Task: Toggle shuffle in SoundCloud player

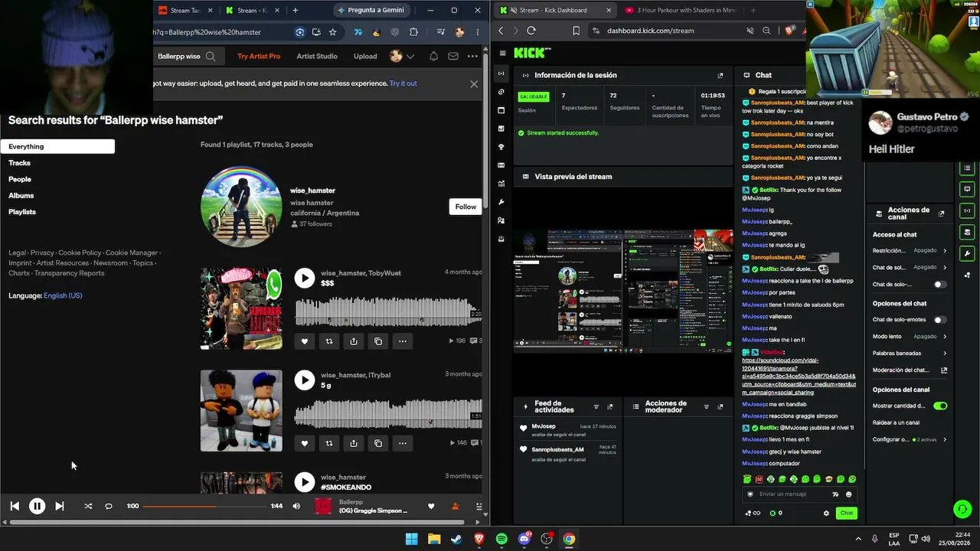Action: pyautogui.click(x=88, y=506)
